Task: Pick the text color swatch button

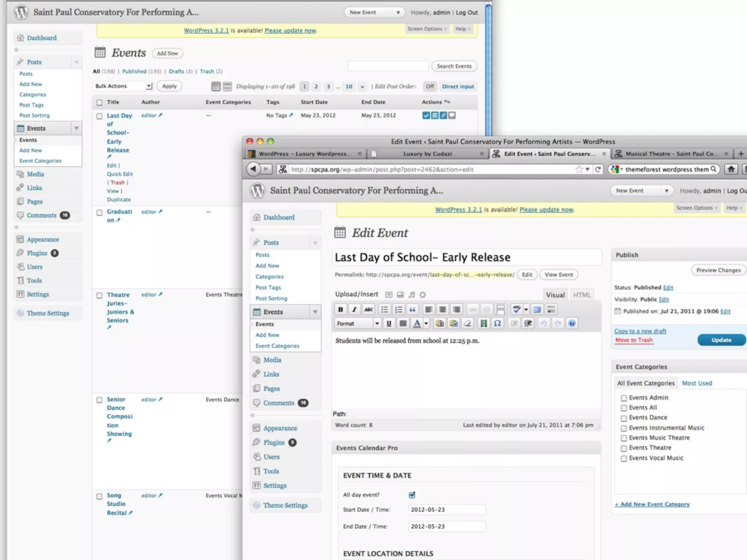Action: point(417,323)
